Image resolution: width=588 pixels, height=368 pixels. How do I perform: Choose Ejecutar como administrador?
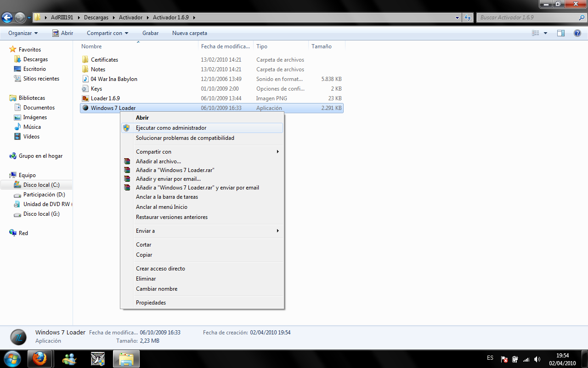tap(202, 128)
